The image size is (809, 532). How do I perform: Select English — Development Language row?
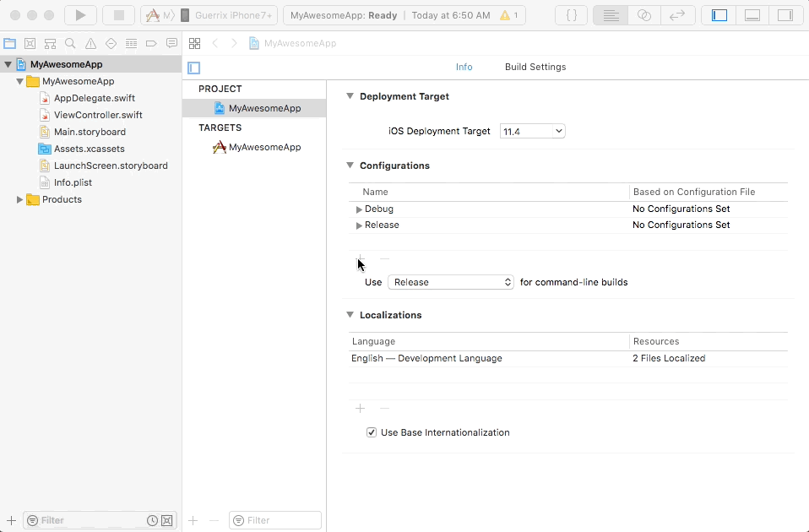tap(568, 359)
